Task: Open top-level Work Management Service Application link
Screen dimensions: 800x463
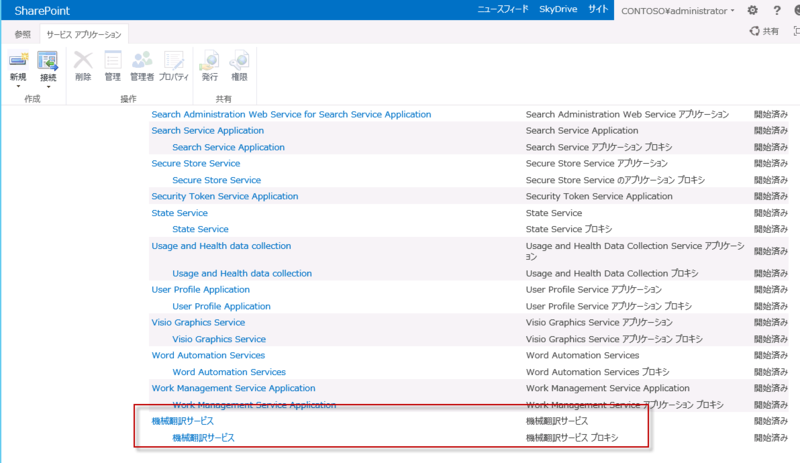Action: [233, 388]
